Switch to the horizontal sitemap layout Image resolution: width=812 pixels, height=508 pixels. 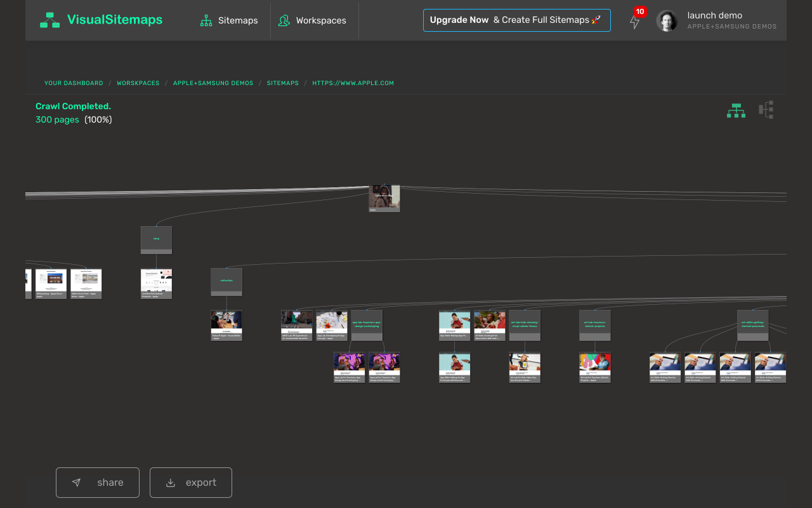(766, 109)
